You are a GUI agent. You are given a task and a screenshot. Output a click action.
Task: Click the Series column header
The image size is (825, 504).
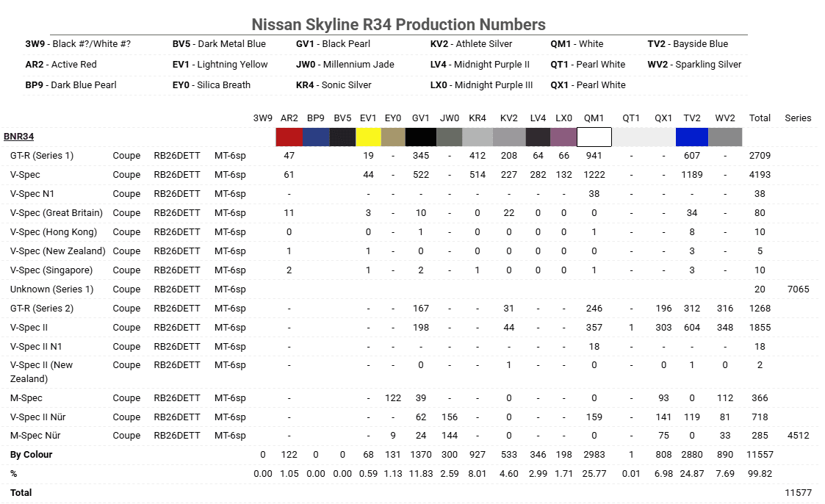click(x=798, y=118)
